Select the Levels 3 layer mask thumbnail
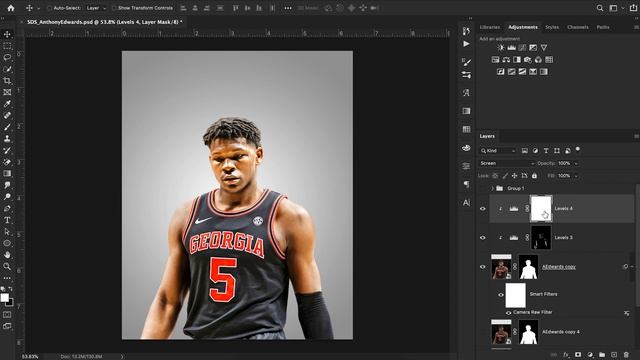This screenshot has width=640, height=360. pyautogui.click(x=541, y=238)
